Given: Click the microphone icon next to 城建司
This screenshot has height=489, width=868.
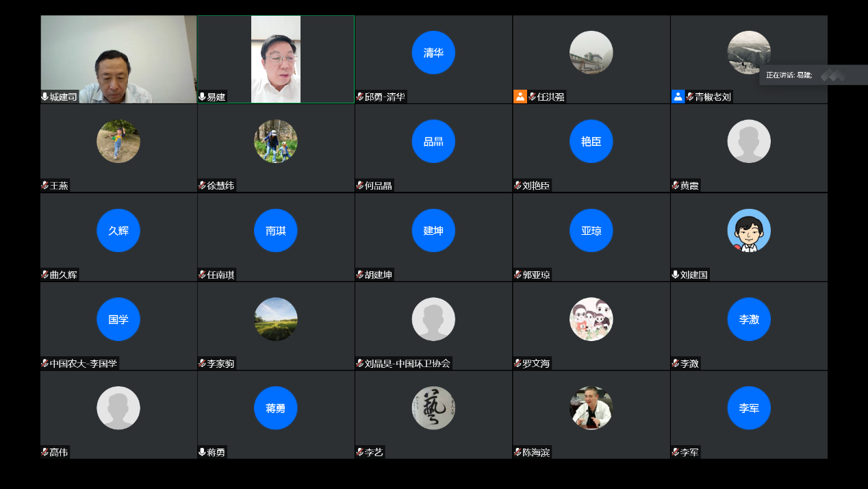Looking at the screenshot, I should coord(45,97).
